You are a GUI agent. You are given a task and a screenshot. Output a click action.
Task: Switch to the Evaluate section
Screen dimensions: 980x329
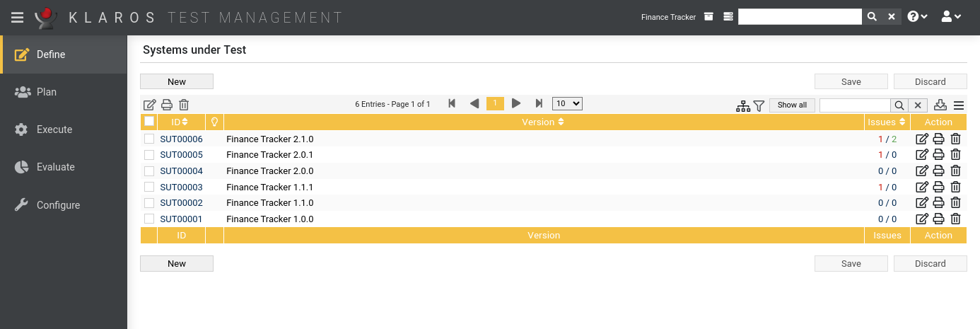tap(55, 167)
